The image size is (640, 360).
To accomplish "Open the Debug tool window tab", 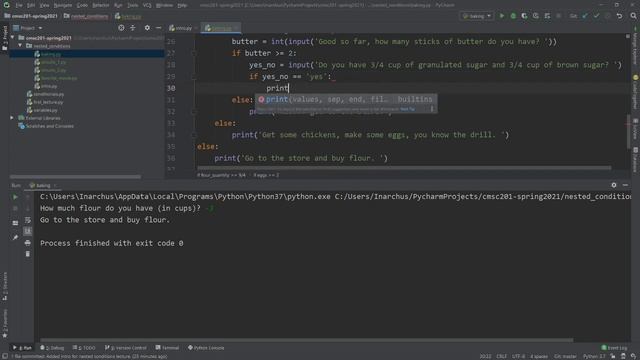I will [x=52, y=348].
